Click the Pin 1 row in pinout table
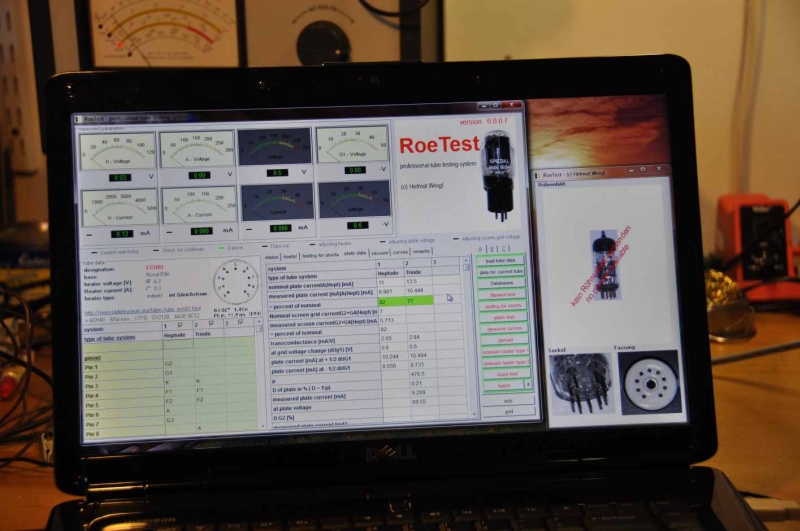800x531 pixels. tap(170, 365)
